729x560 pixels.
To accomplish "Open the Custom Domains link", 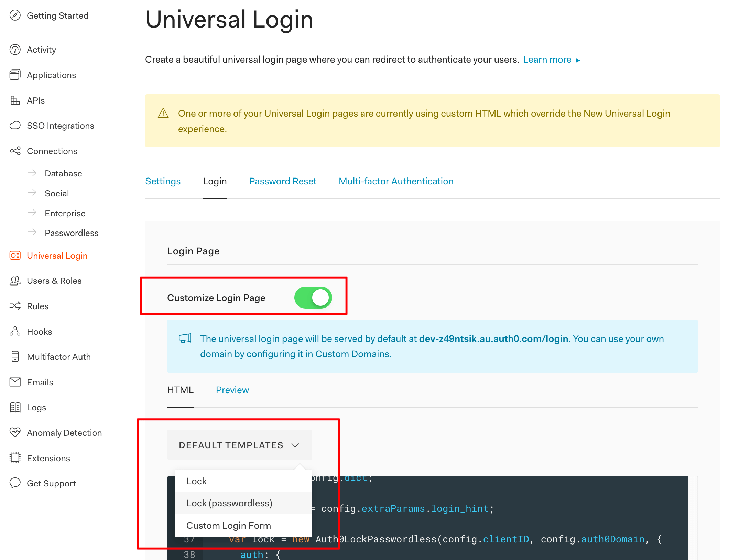I will [352, 354].
